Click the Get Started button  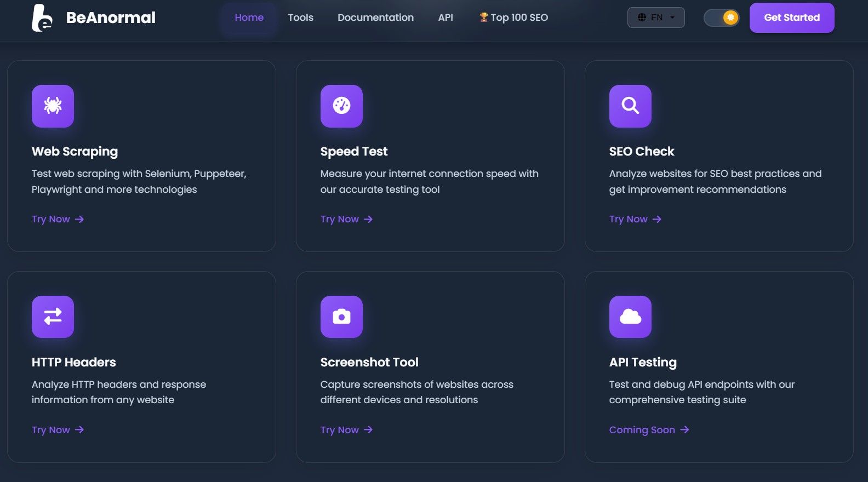point(792,18)
